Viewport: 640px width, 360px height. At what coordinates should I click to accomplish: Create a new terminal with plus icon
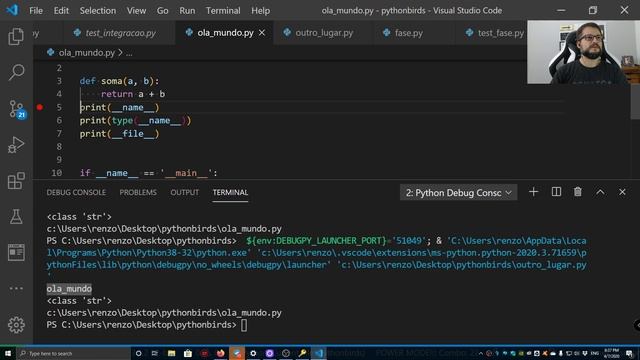pos(533,192)
